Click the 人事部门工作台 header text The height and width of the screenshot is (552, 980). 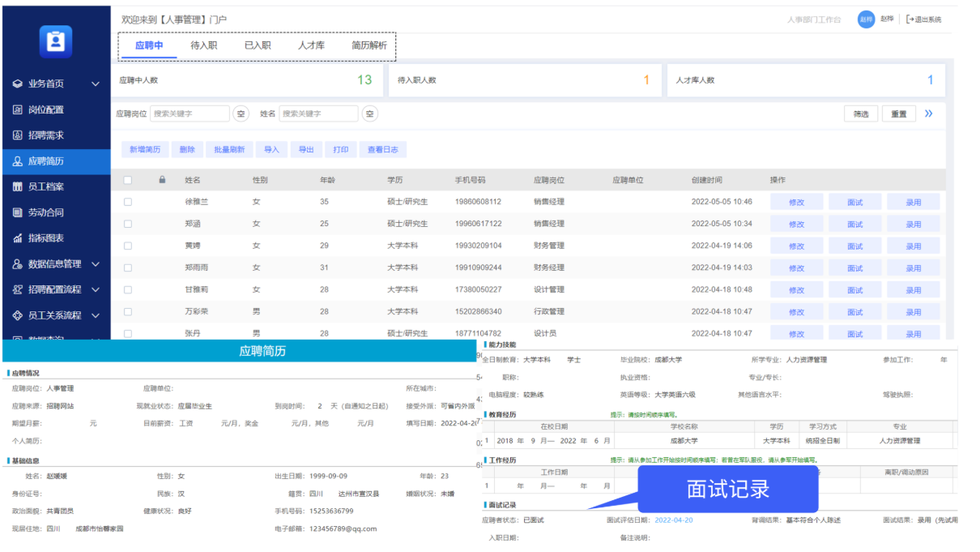click(814, 19)
